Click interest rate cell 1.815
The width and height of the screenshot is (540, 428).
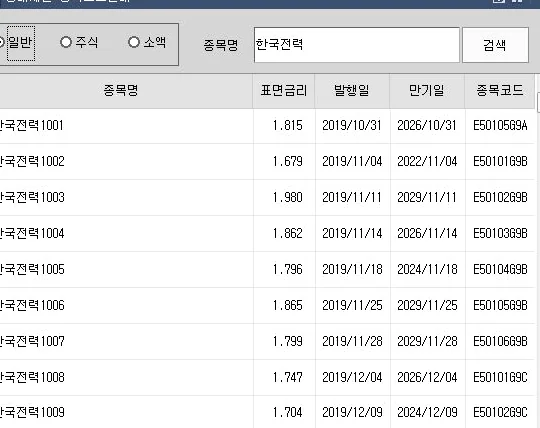tap(288, 126)
